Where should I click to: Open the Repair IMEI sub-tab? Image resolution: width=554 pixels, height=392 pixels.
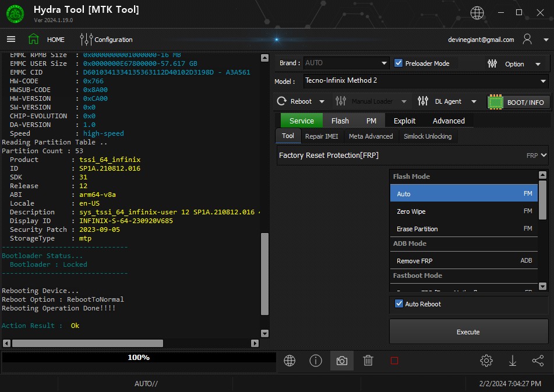tap(322, 136)
